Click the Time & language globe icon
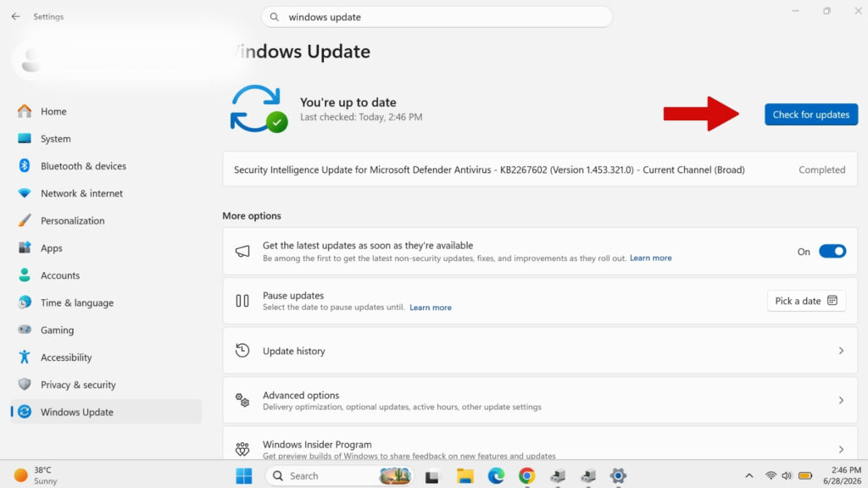Screen dimensions: 868x488 pyautogui.click(x=25, y=302)
